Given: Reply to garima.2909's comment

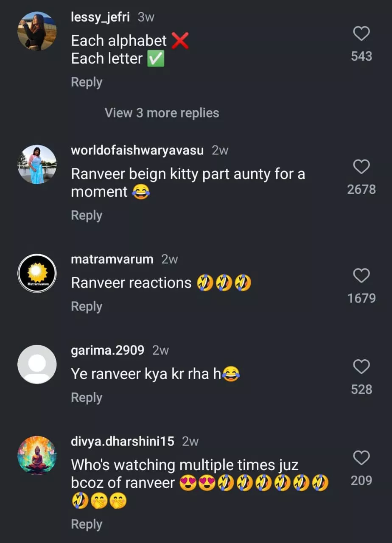Looking at the screenshot, I should click(x=87, y=397).
